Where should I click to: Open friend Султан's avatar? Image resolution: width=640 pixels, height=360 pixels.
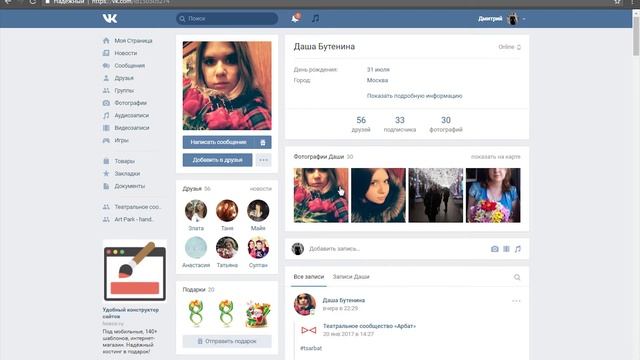pyautogui.click(x=258, y=247)
